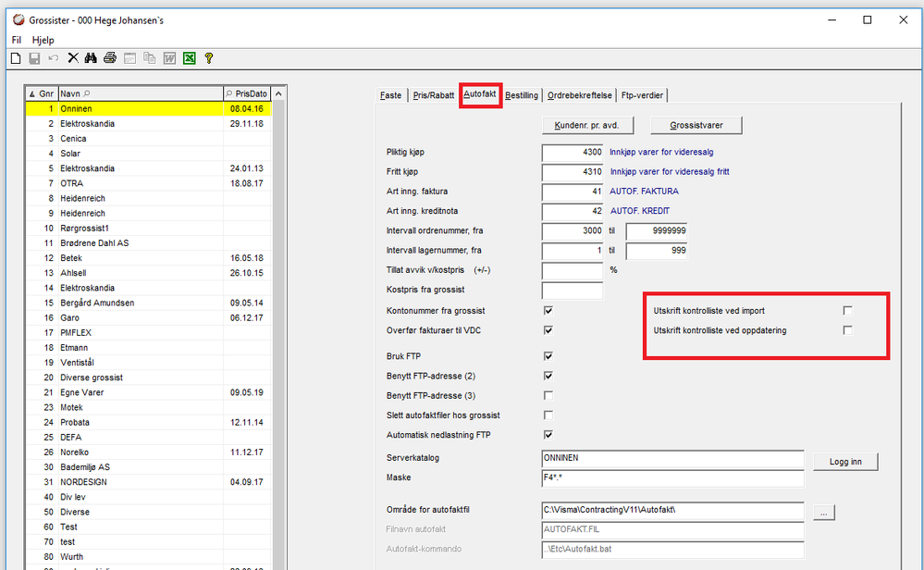Export to Excel using the green icon

[189, 58]
